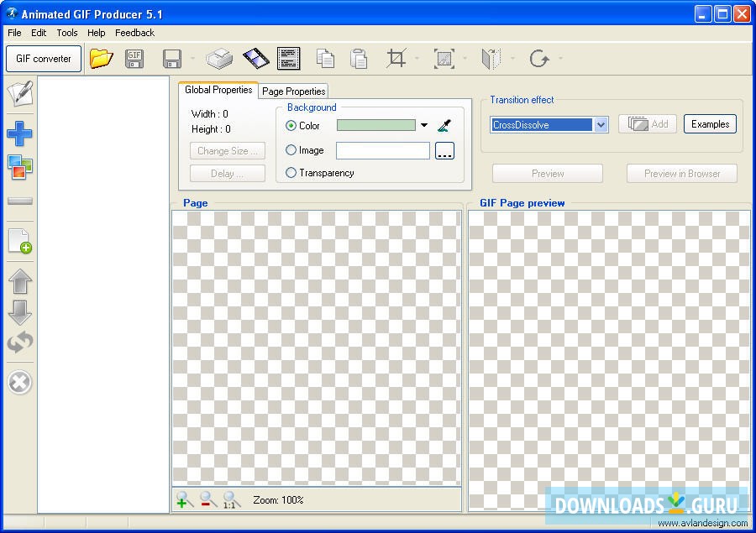Switch to the Global Properties tab
Screen dimensions: 756x533
pos(218,90)
